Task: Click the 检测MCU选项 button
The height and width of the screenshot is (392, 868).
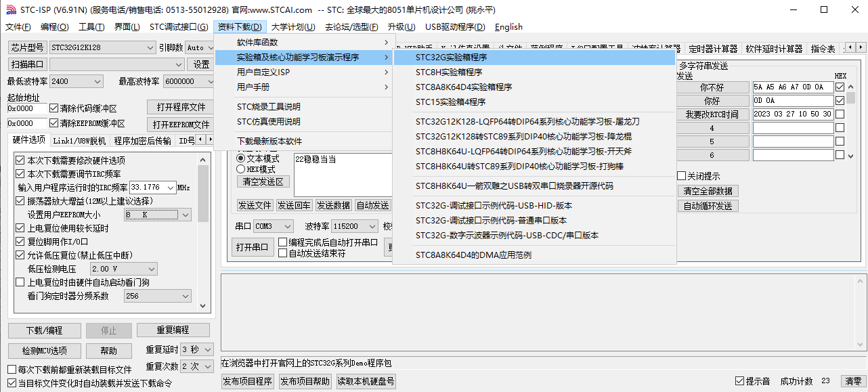Action: pyautogui.click(x=44, y=351)
